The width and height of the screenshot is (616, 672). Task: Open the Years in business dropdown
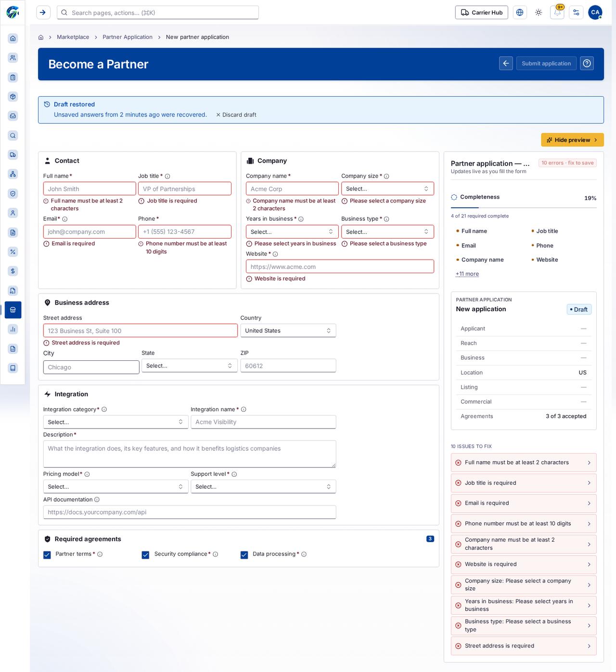click(292, 232)
